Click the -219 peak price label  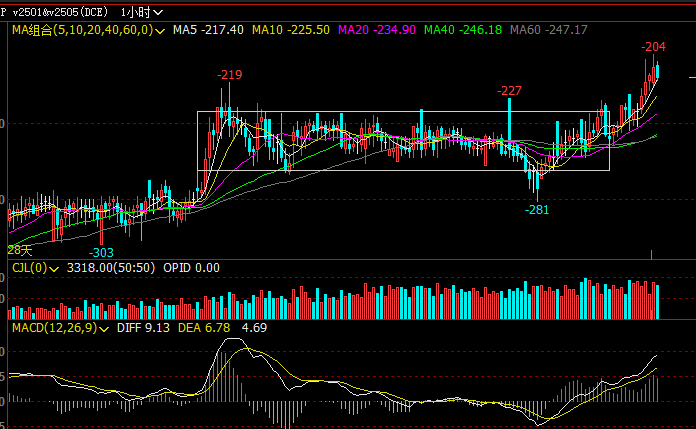pos(230,75)
